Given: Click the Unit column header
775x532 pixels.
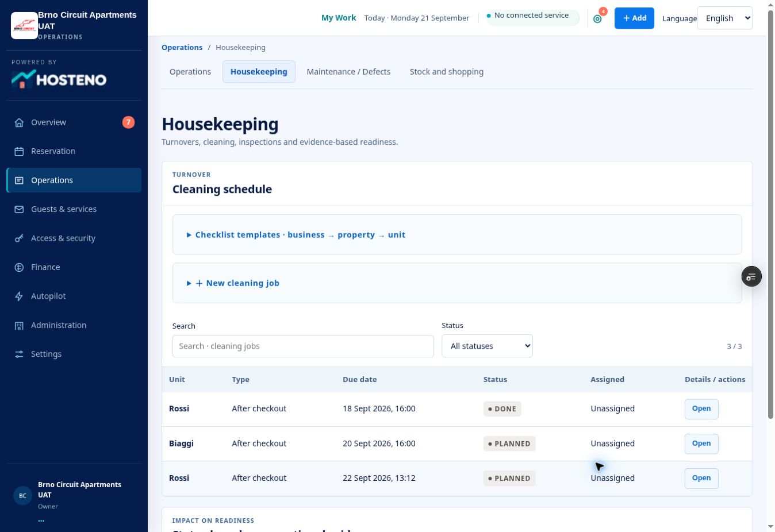Looking at the screenshot, I should tap(177, 379).
